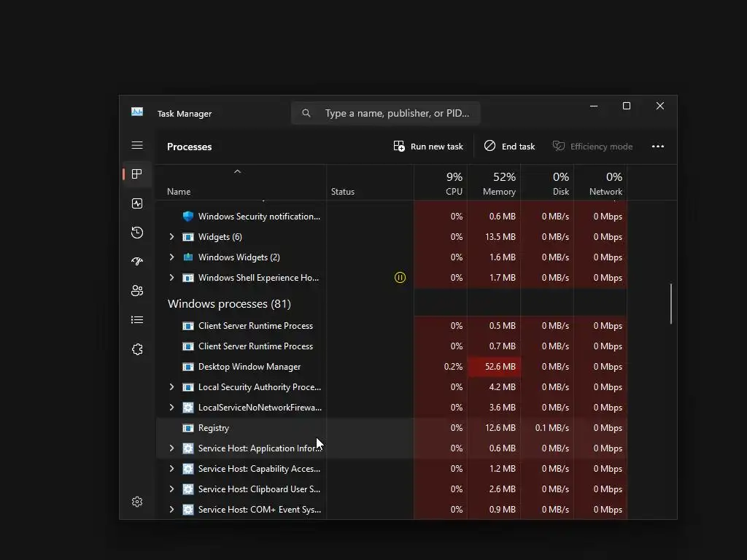Viewport: 747px width, 560px height.
Task: Select the Windows processes (81) group header
Action: (x=229, y=304)
